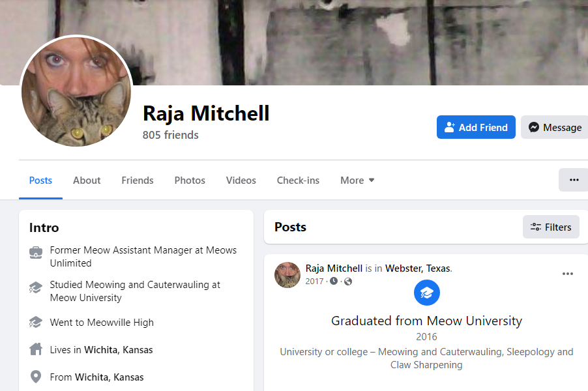View the 805 friends list
This screenshot has width=588, height=391.
(171, 135)
